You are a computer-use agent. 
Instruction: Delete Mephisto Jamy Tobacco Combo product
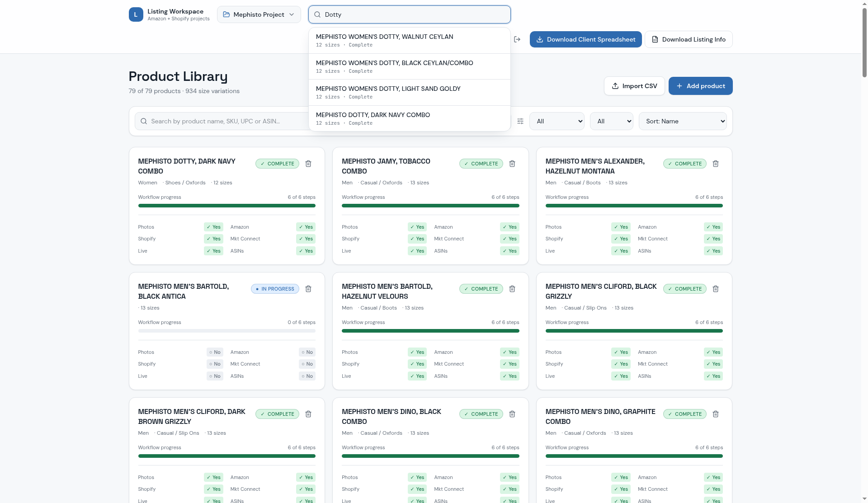pyautogui.click(x=512, y=164)
